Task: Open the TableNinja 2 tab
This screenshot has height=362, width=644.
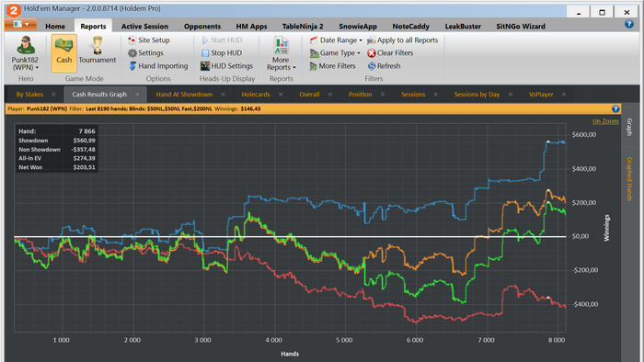Action: [x=303, y=27]
